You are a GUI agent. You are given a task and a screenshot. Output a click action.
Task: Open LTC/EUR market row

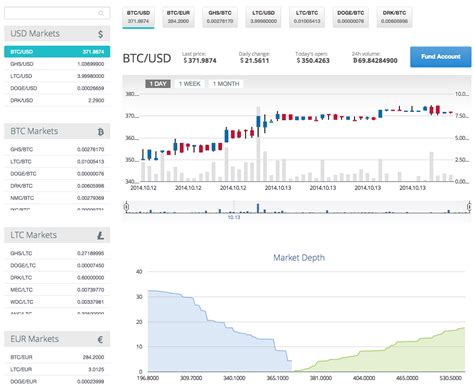[57, 369]
